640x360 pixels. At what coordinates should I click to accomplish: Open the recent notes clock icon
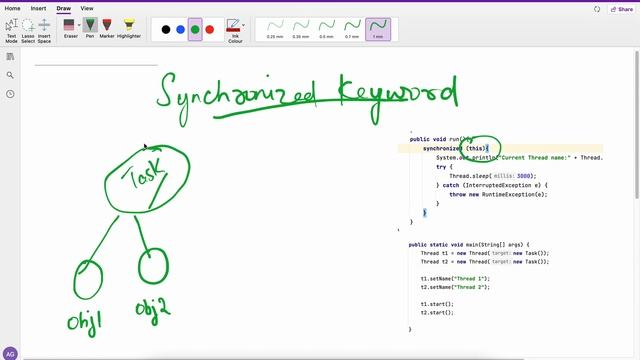click(10, 94)
